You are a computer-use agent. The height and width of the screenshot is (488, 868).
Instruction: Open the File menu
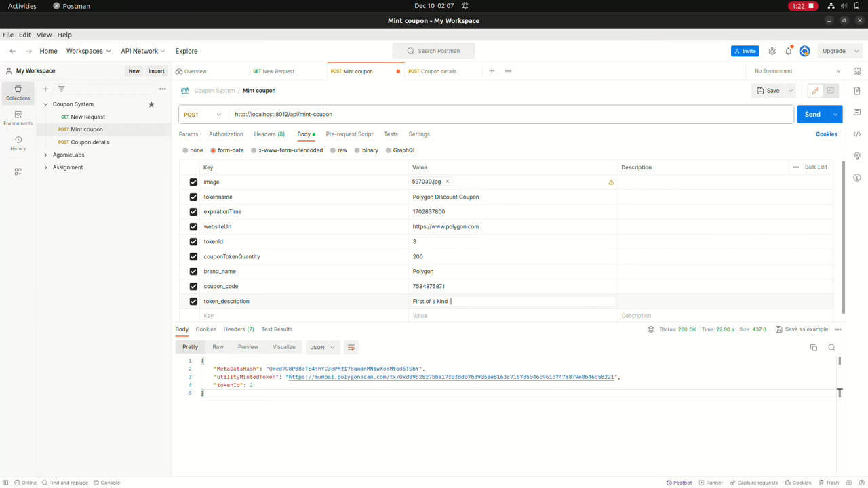click(8, 35)
